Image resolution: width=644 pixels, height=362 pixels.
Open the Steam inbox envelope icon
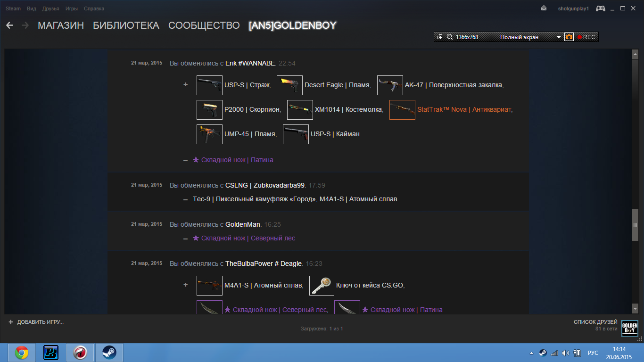point(544,8)
